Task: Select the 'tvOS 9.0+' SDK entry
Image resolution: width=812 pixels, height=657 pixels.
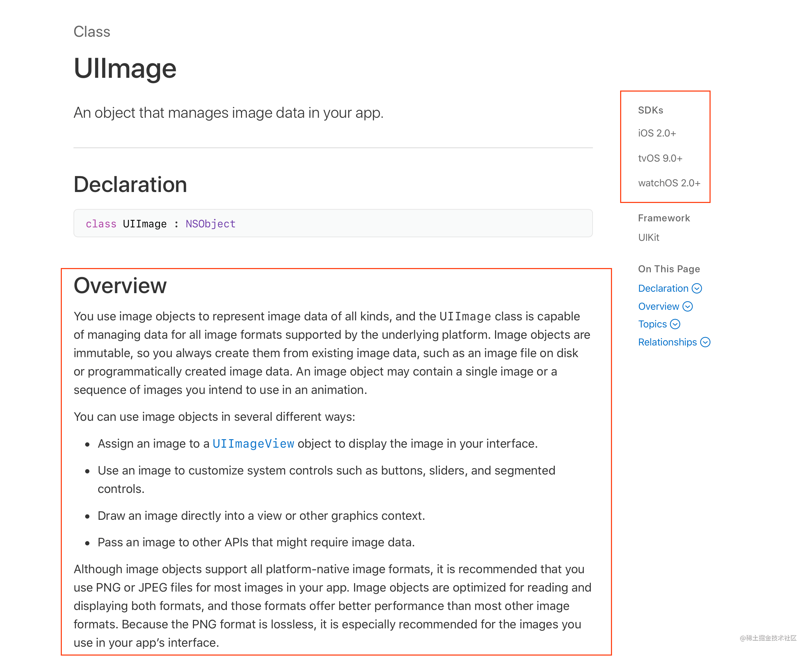Action: coord(660,158)
